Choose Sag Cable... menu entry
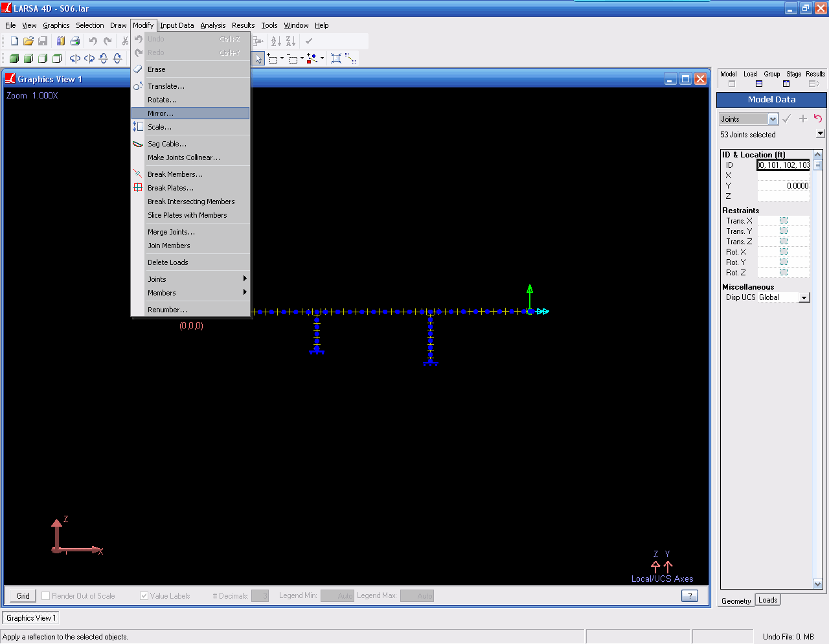Viewport: 829px width, 644px height. coord(190,144)
